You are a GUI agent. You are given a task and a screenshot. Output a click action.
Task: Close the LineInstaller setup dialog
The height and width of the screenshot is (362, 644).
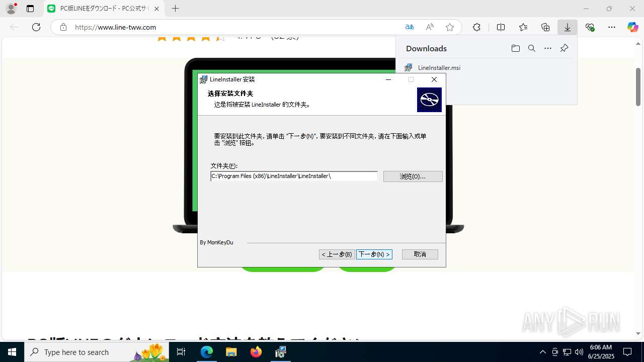coord(434,79)
